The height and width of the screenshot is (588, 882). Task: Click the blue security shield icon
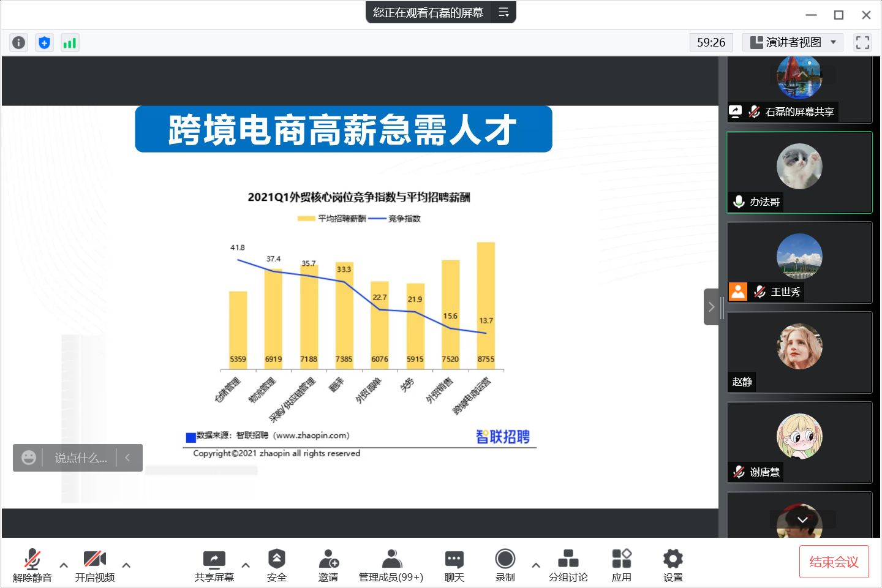coord(44,42)
